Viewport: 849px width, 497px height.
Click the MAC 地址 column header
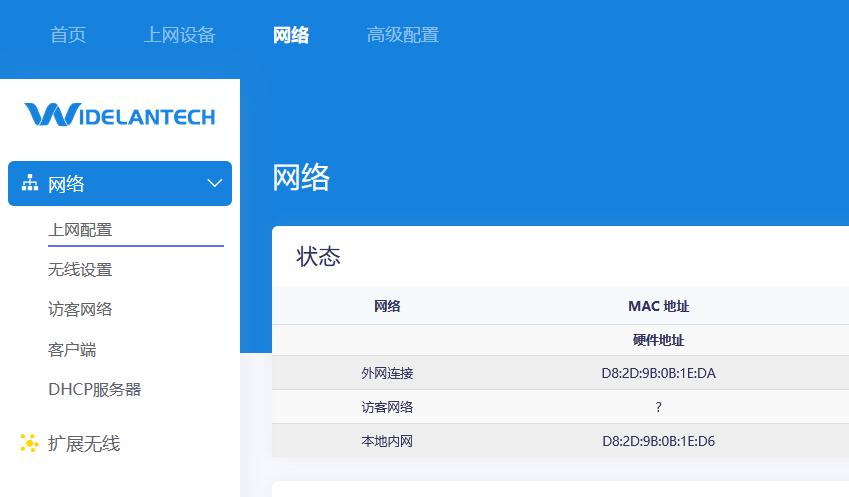(x=658, y=306)
